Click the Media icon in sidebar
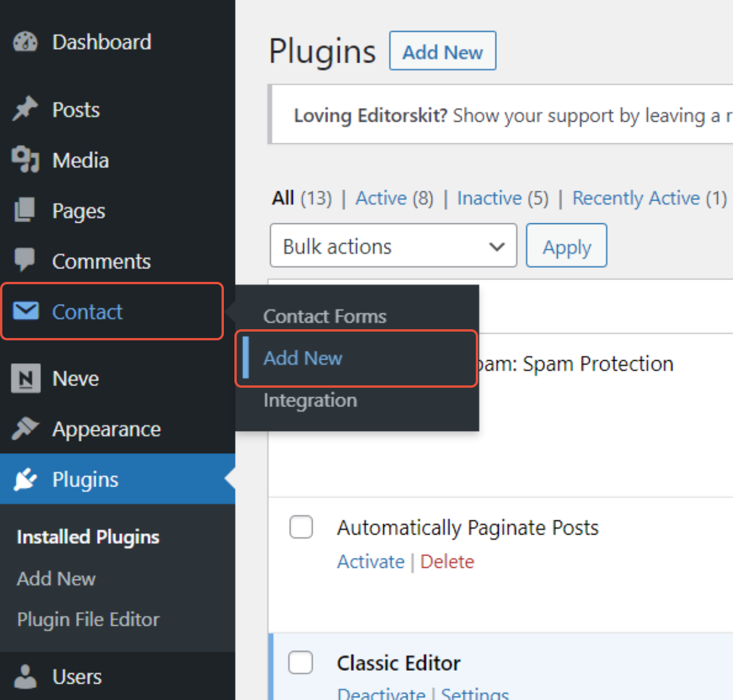The image size is (733, 700). pyautogui.click(x=25, y=160)
